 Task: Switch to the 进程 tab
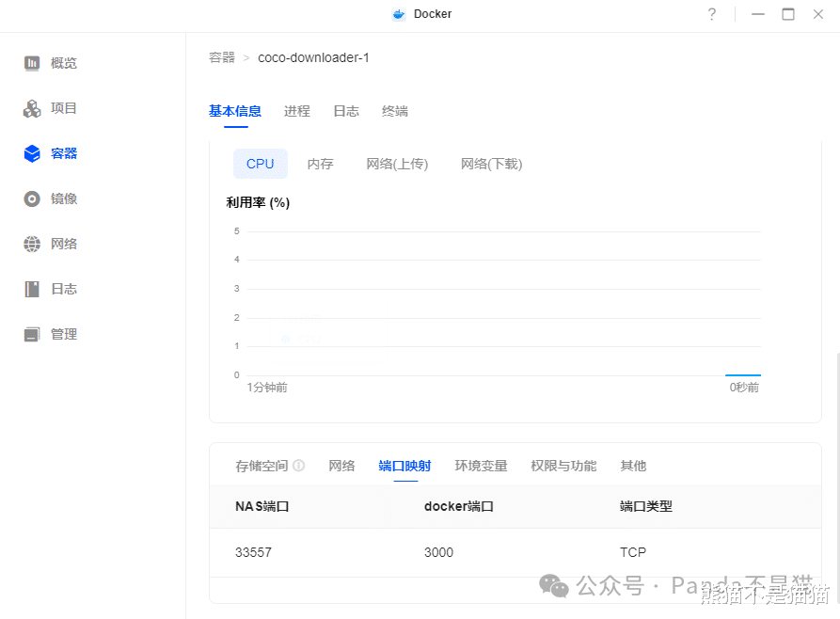pyautogui.click(x=297, y=111)
